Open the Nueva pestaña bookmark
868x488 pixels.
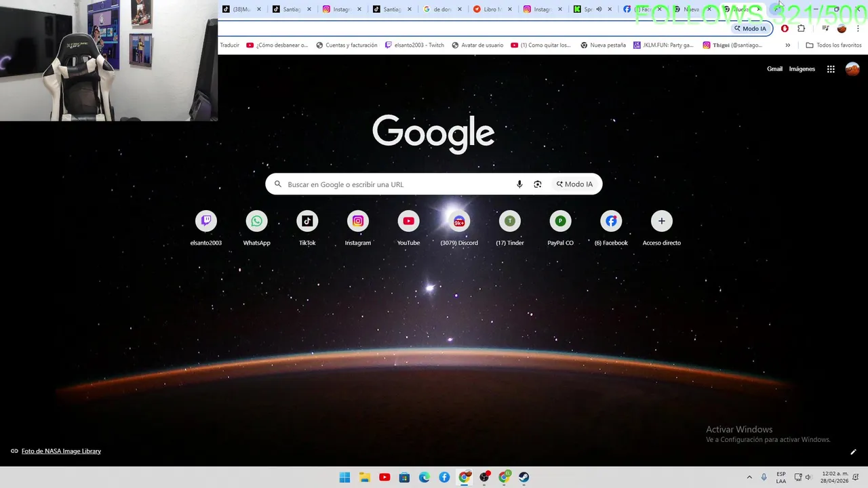point(603,45)
